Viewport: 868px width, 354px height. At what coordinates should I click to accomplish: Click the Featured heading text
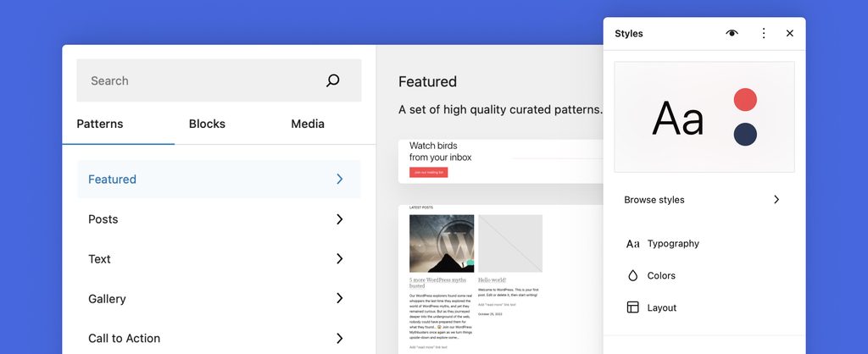pos(427,82)
